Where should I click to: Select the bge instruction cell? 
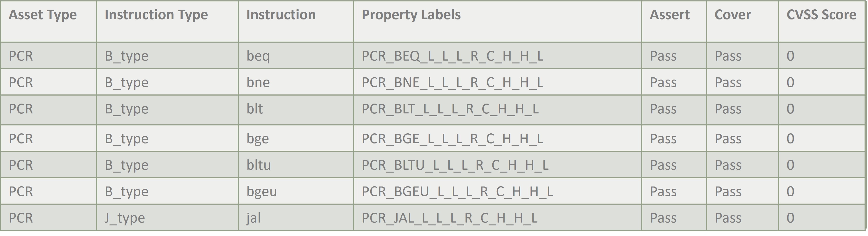click(x=258, y=139)
